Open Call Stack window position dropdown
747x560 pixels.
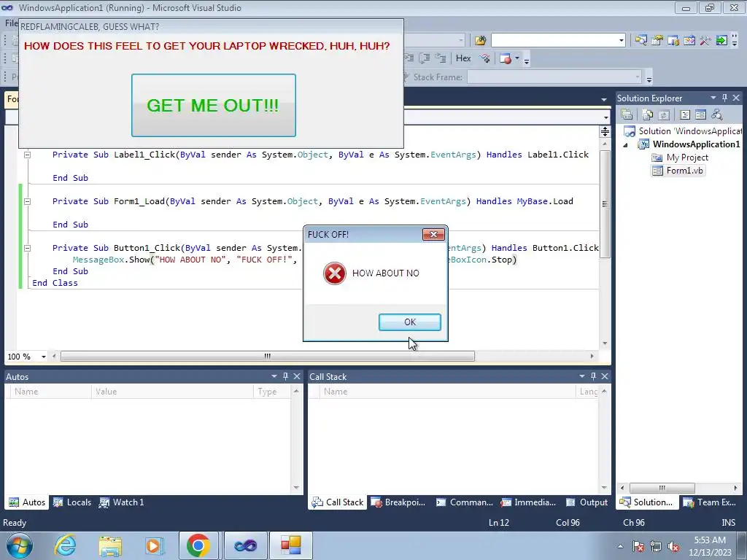click(581, 376)
